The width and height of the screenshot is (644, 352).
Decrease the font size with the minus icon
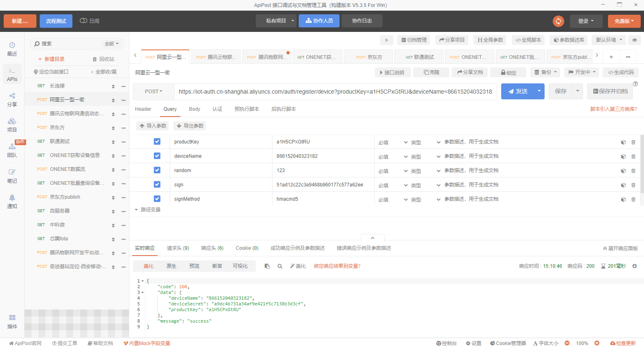567,343
